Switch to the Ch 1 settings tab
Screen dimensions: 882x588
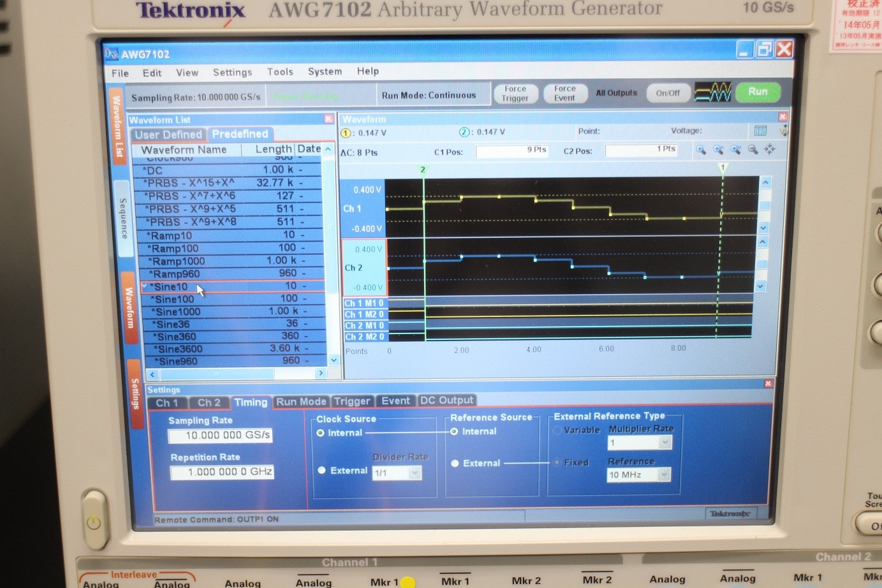(x=167, y=403)
